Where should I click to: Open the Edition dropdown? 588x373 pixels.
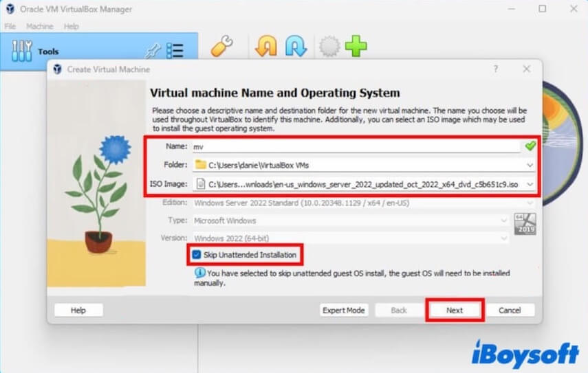(x=363, y=203)
